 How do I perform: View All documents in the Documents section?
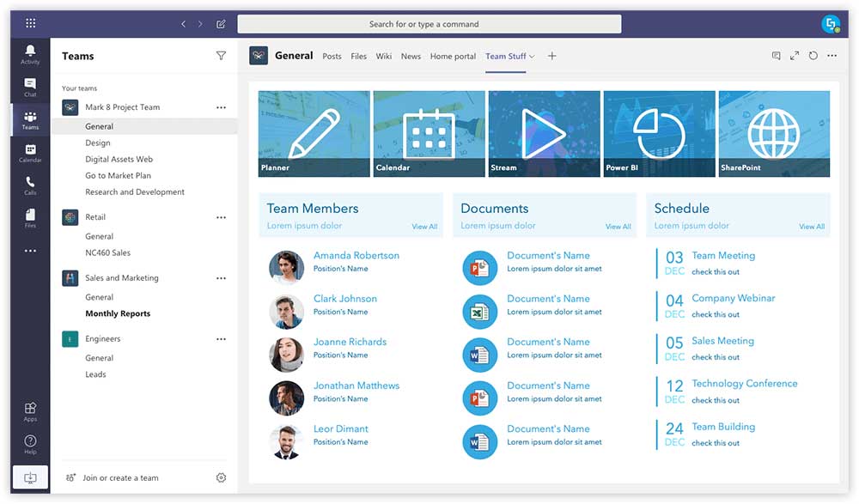click(618, 226)
